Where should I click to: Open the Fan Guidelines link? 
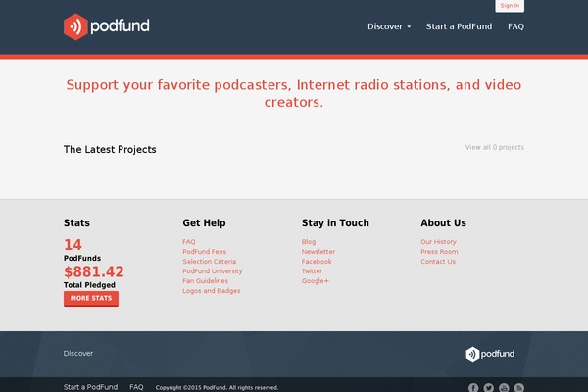205,280
